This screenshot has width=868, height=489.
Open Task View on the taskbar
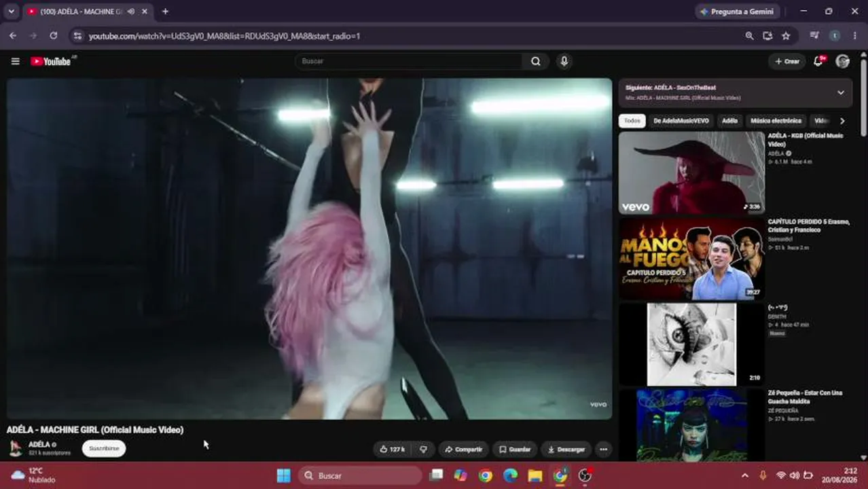(436, 475)
